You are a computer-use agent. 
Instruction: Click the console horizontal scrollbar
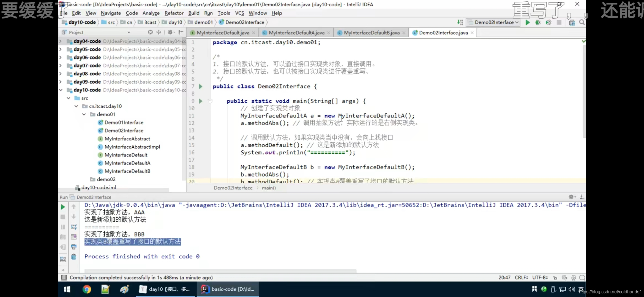click(220, 271)
